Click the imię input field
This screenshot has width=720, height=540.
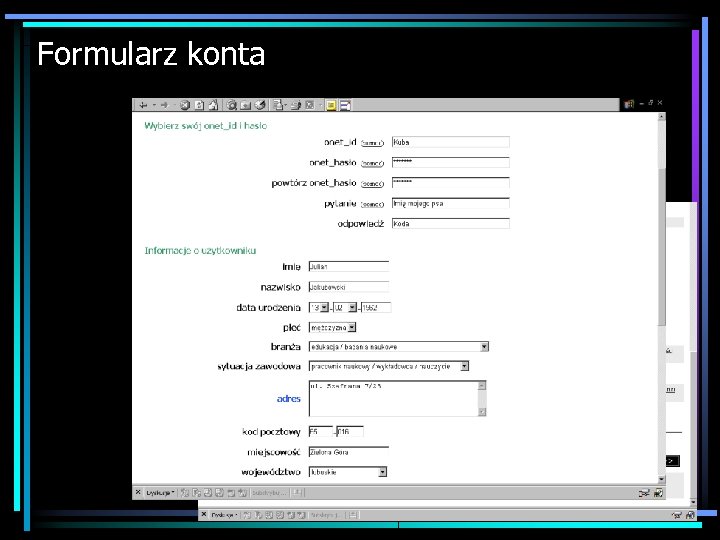point(349,266)
